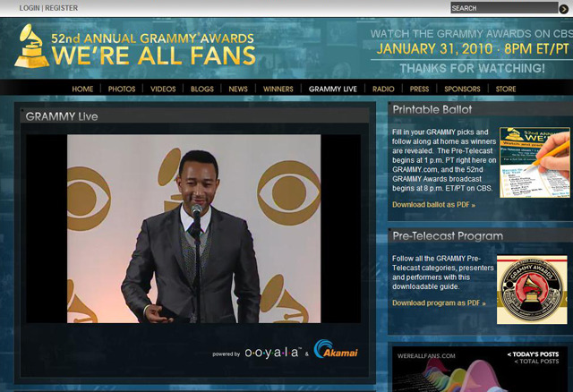Click the gold gramophone GRAMMY logo
This screenshot has height=392, width=573.
[x=31, y=46]
